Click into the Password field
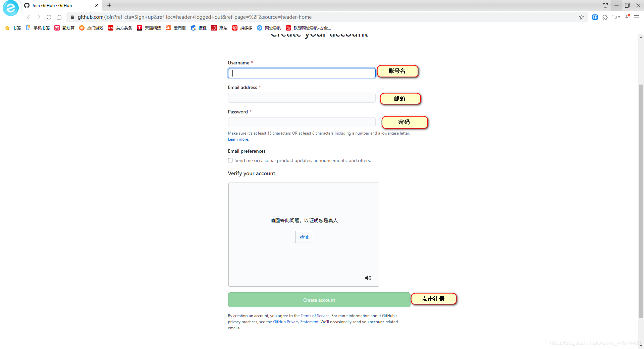 coord(302,122)
